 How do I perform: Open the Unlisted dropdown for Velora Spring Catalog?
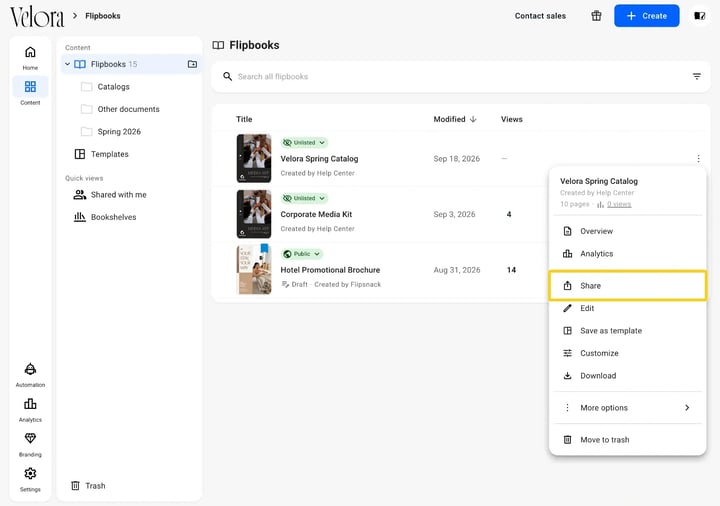[304, 142]
